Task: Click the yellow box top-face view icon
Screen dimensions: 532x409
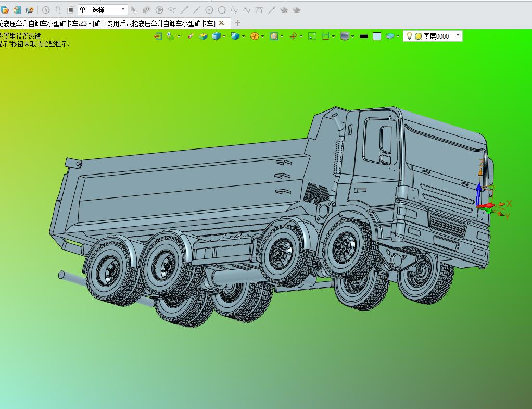Action: (x=203, y=36)
